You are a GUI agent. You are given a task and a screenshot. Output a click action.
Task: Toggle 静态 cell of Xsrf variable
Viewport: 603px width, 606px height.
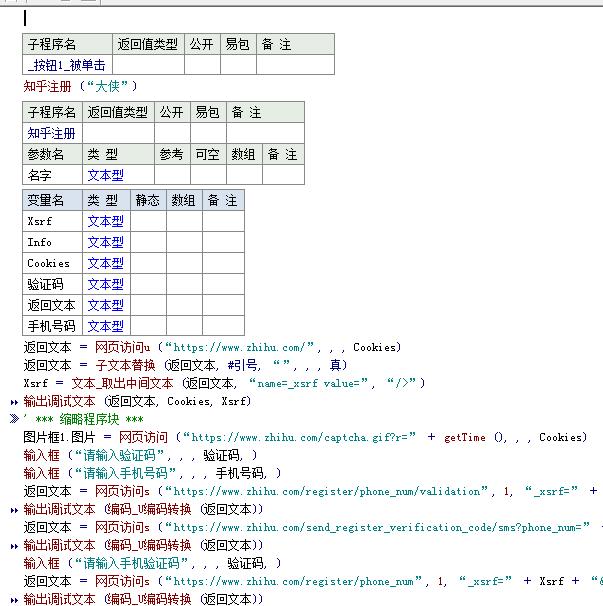click(148, 221)
